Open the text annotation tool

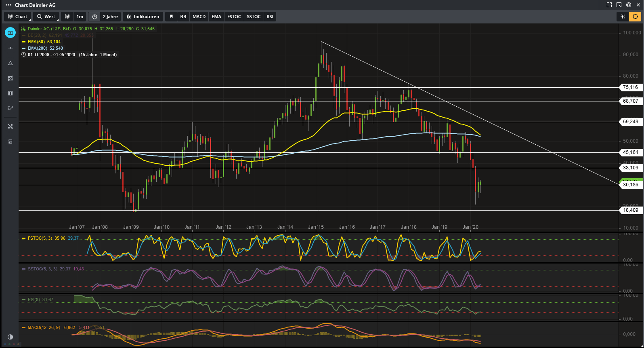coord(10,93)
